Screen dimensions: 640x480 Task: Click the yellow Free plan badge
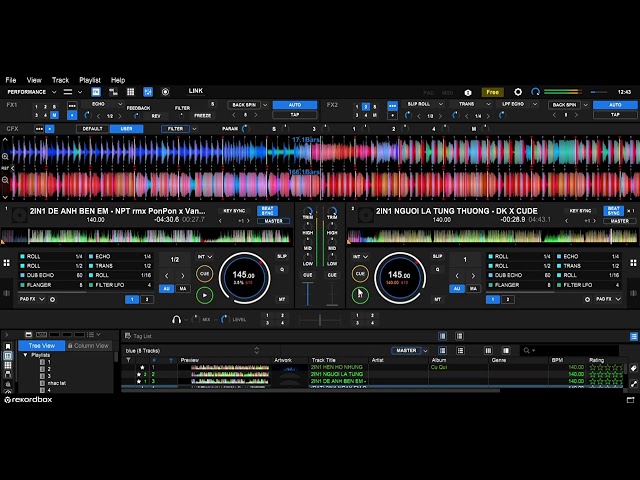pos(493,92)
